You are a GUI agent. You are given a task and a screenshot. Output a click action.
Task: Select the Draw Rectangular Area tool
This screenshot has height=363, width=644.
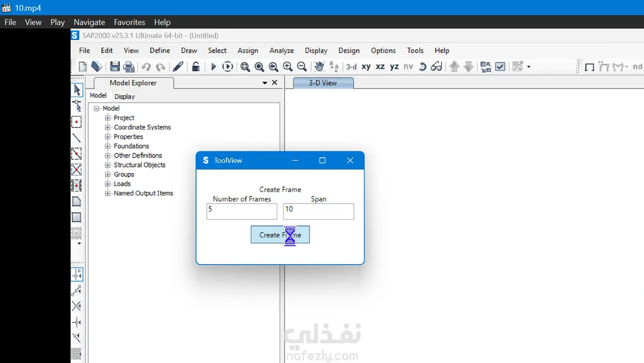pos(77,217)
